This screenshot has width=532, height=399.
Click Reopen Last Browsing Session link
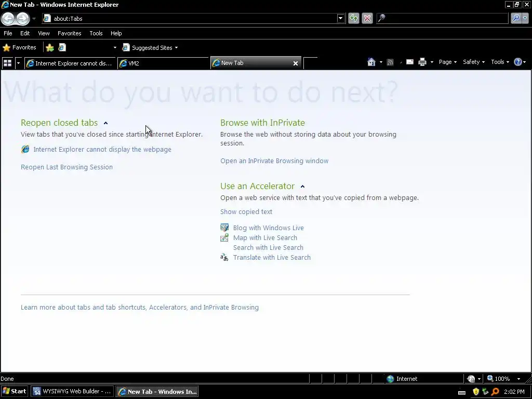point(66,167)
